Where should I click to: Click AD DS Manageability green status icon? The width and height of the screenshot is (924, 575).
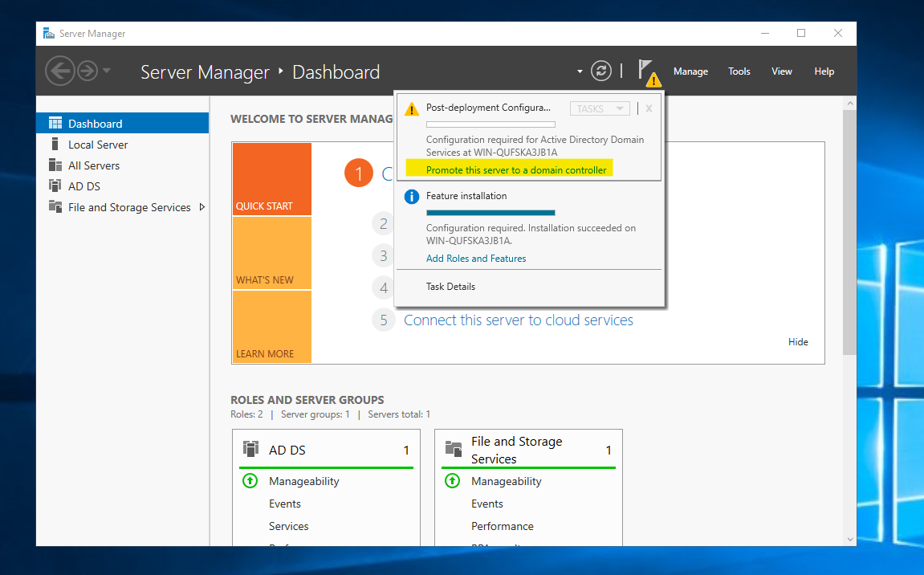[250, 481]
